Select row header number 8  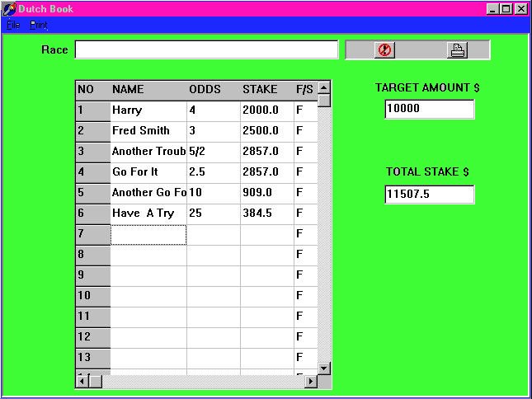point(92,255)
